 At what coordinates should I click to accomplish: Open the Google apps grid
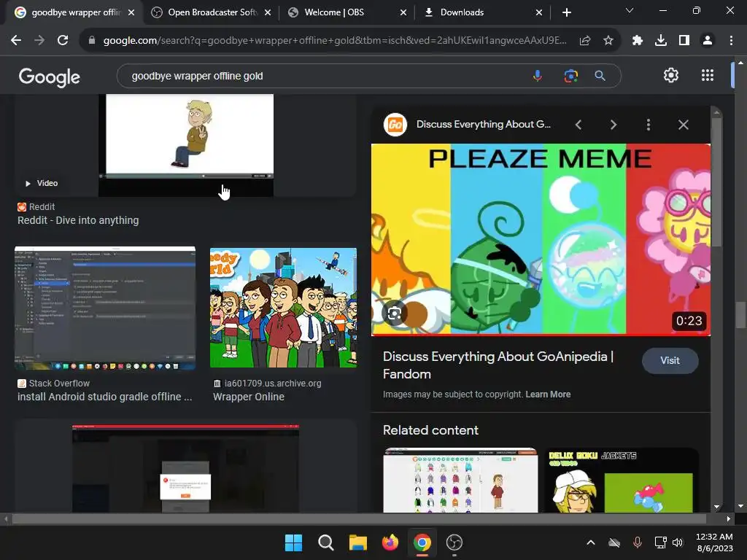[x=708, y=75]
